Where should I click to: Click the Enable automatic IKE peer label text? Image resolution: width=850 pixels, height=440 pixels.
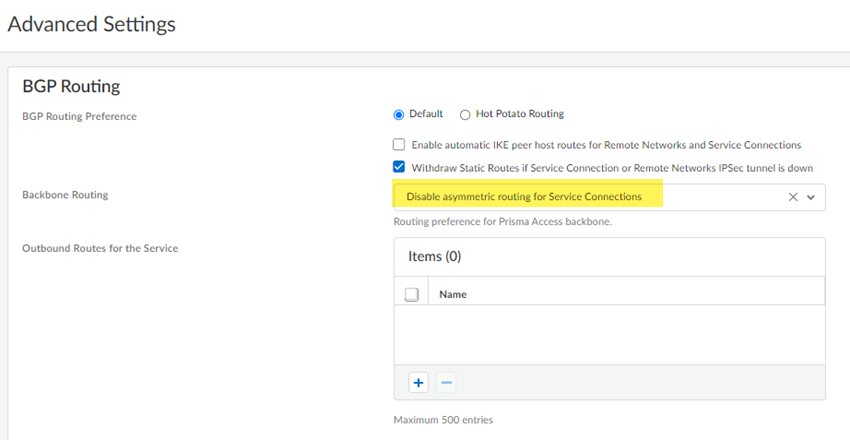pos(606,145)
